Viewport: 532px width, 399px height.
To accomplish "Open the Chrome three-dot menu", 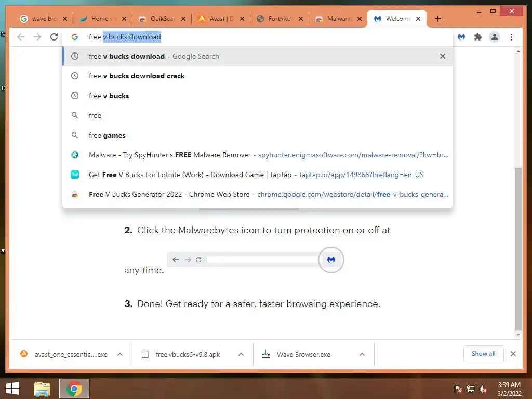I will pyautogui.click(x=511, y=37).
